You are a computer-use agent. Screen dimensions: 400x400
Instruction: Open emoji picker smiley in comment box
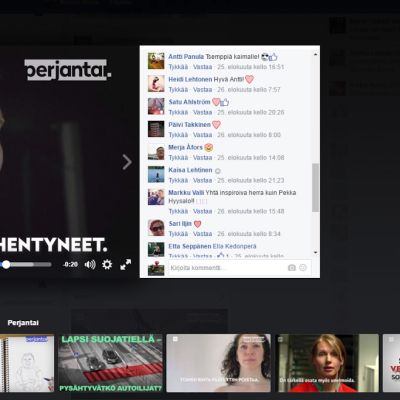303,268
